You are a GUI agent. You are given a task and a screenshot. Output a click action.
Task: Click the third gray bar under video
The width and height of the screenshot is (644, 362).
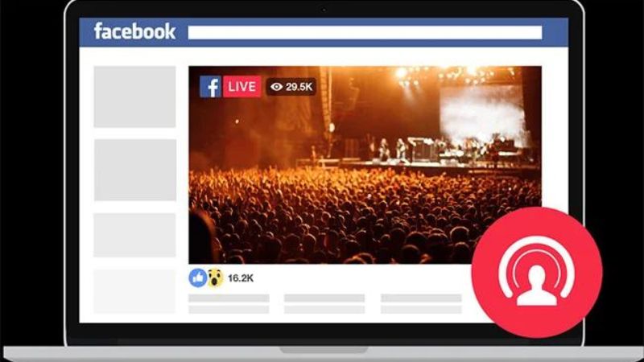pyautogui.click(x=421, y=298)
